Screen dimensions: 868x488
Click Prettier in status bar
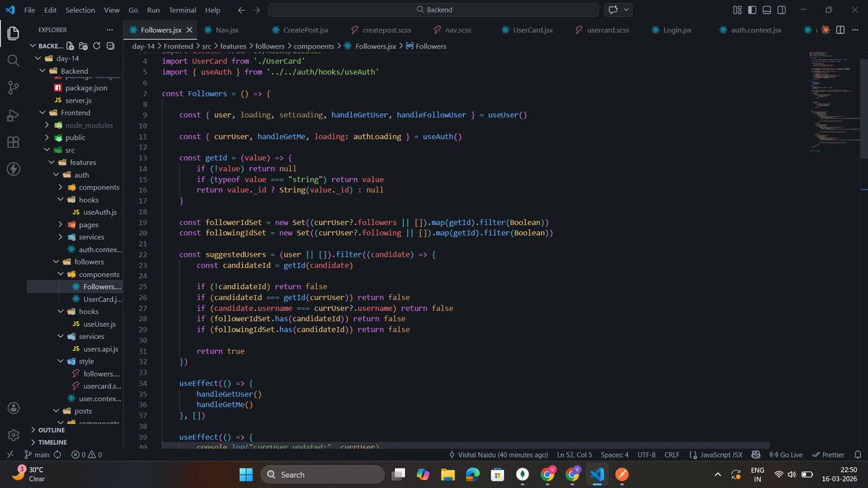(x=828, y=455)
